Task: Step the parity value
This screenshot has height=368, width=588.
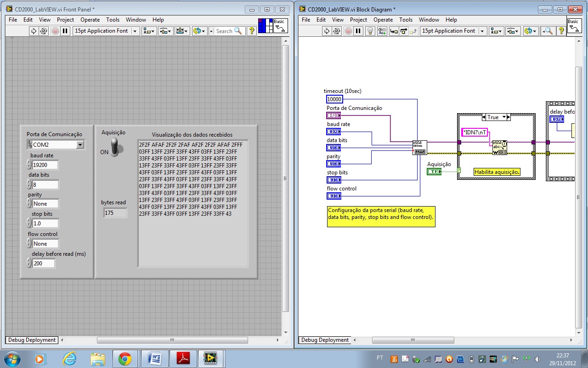Action: coord(29,203)
